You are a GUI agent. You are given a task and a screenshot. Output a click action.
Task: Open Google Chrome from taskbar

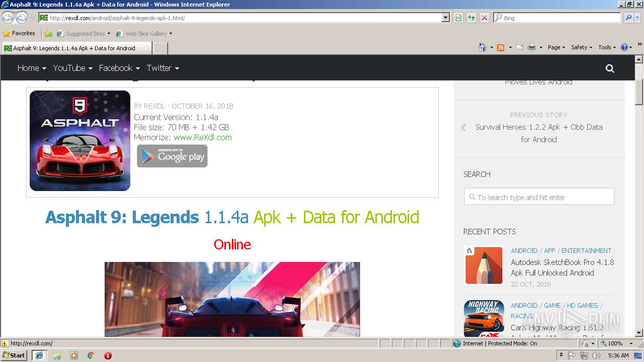tap(91, 355)
